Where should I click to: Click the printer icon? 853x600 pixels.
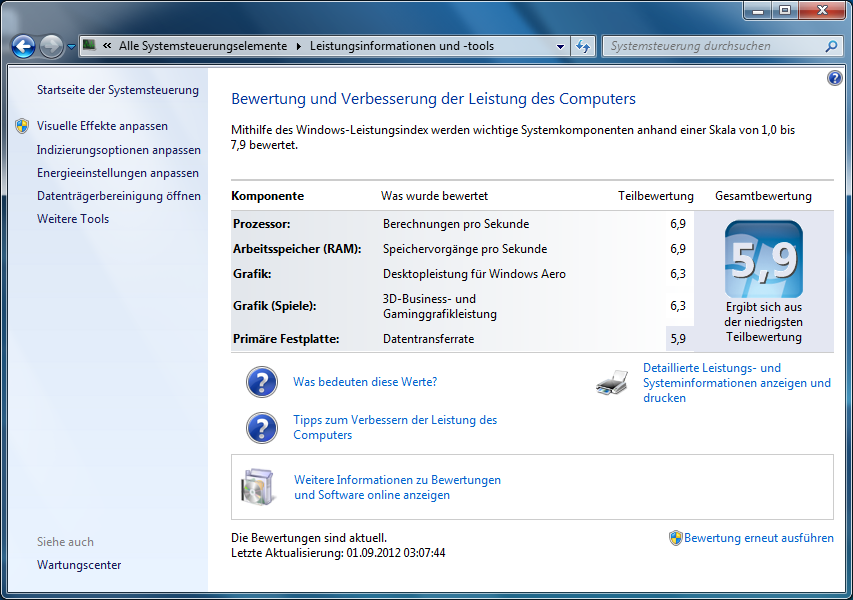point(612,383)
